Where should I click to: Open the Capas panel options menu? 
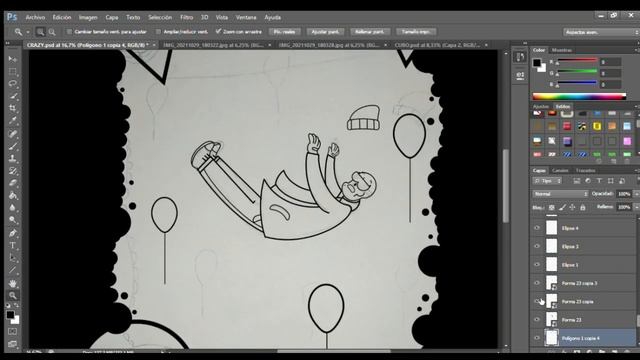click(x=637, y=171)
